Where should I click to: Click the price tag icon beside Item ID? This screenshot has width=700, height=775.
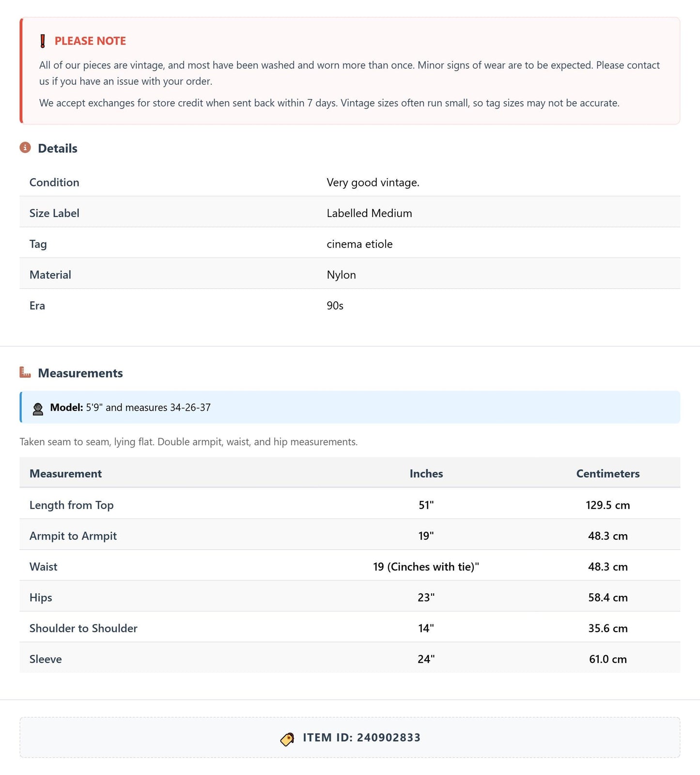click(287, 739)
